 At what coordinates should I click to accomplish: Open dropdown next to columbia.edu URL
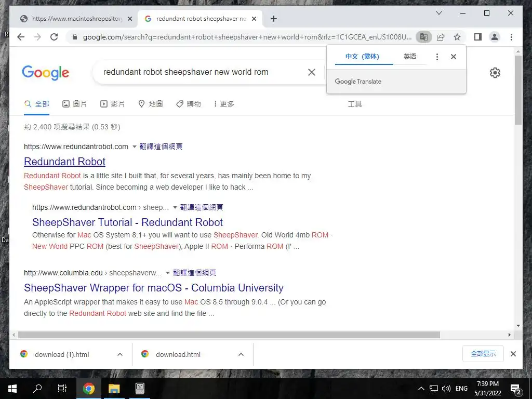pyautogui.click(x=168, y=273)
